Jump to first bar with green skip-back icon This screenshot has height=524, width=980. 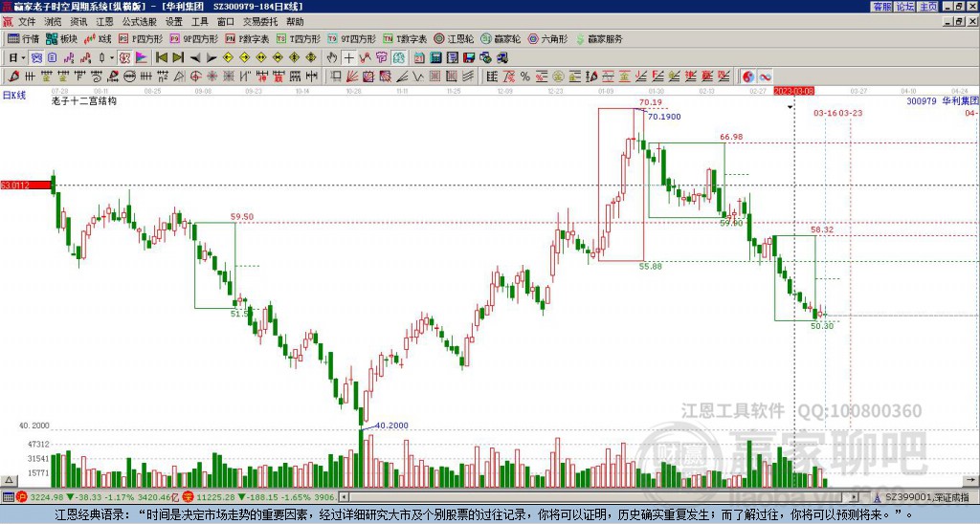point(161,57)
